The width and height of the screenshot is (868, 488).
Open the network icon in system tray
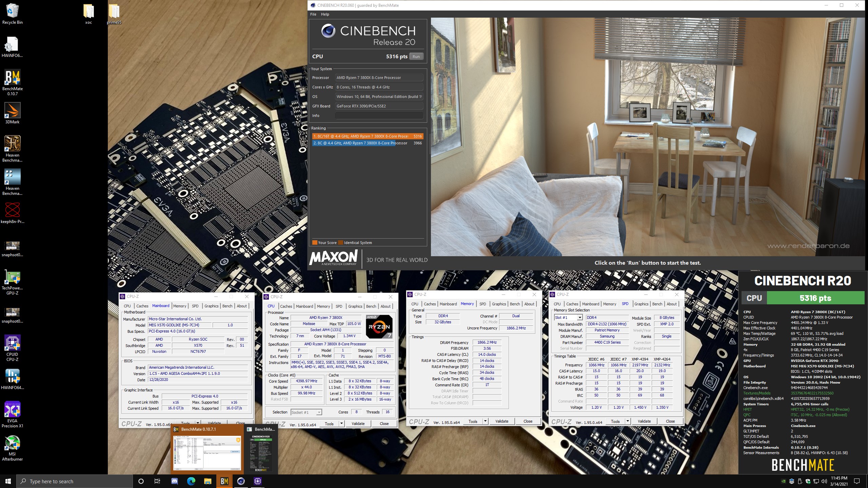pyautogui.click(x=816, y=481)
